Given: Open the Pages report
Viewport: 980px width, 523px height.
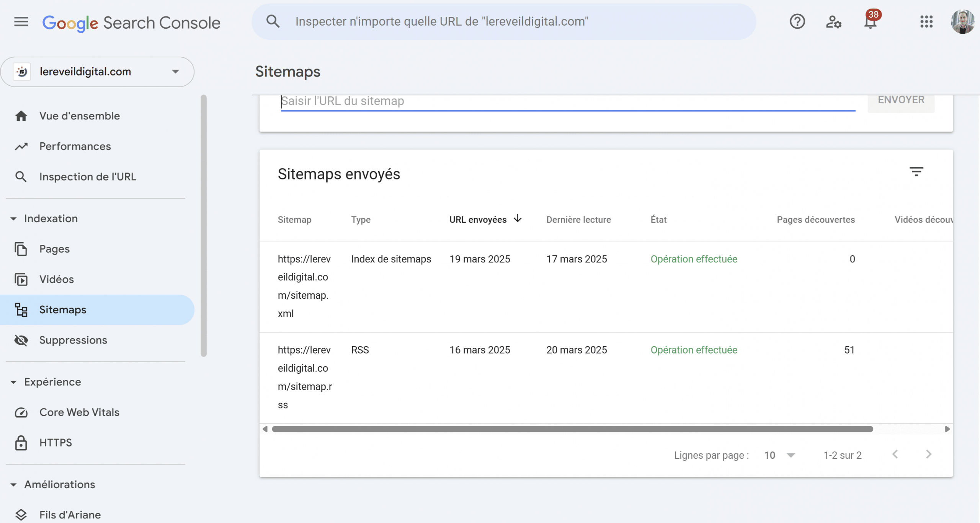Looking at the screenshot, I should point(54,249).
